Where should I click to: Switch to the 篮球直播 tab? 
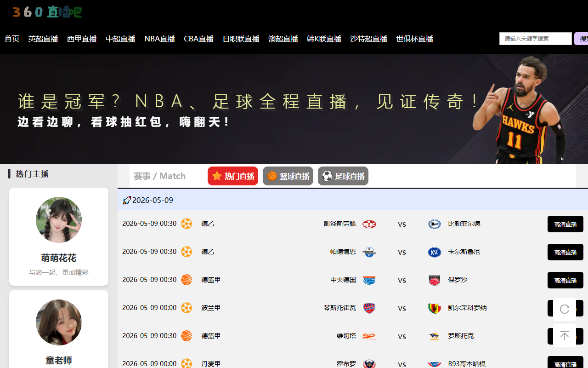(x=288, y=176)
